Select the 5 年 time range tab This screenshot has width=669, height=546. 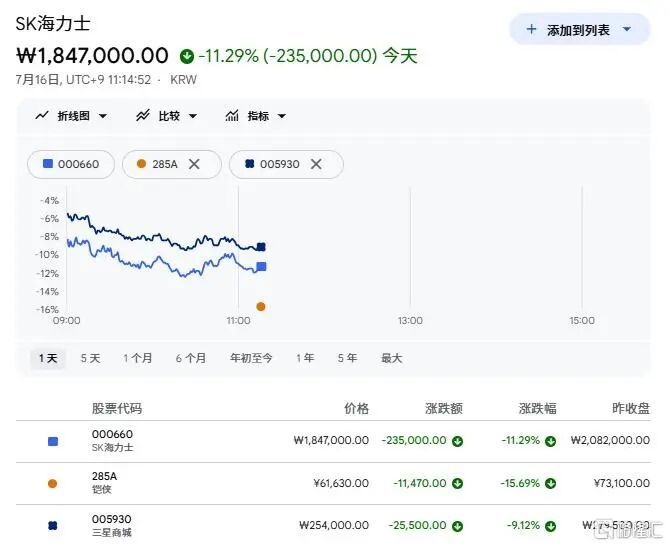[347, 358]
